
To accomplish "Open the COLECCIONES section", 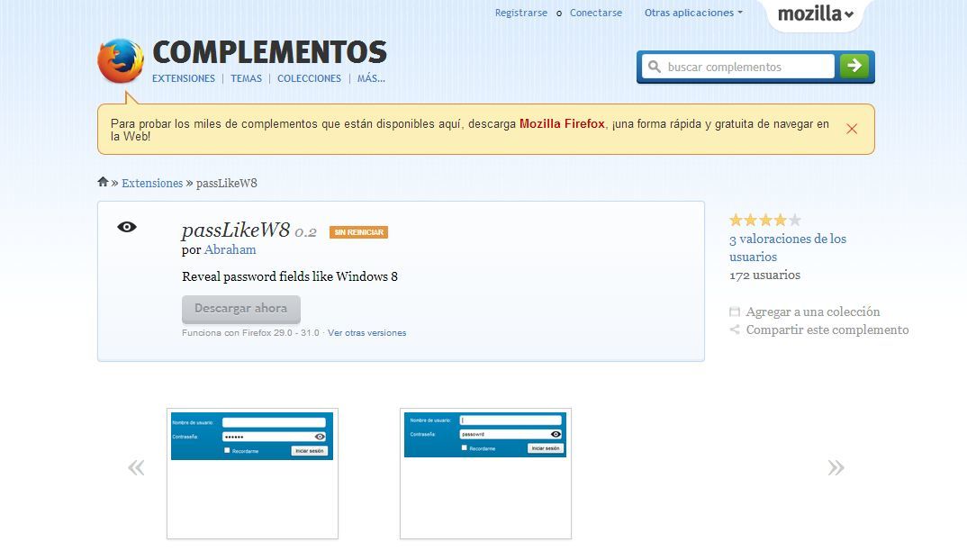I will (309, 78).
